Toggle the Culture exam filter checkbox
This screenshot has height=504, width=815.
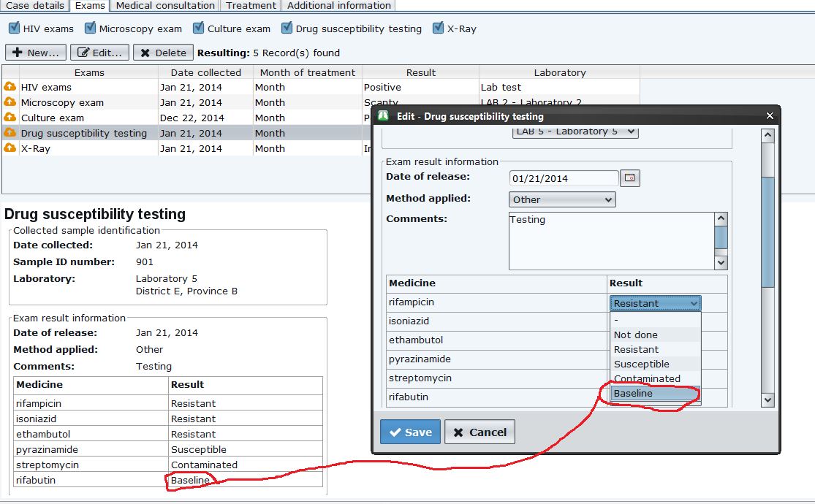tap(199, 28)
